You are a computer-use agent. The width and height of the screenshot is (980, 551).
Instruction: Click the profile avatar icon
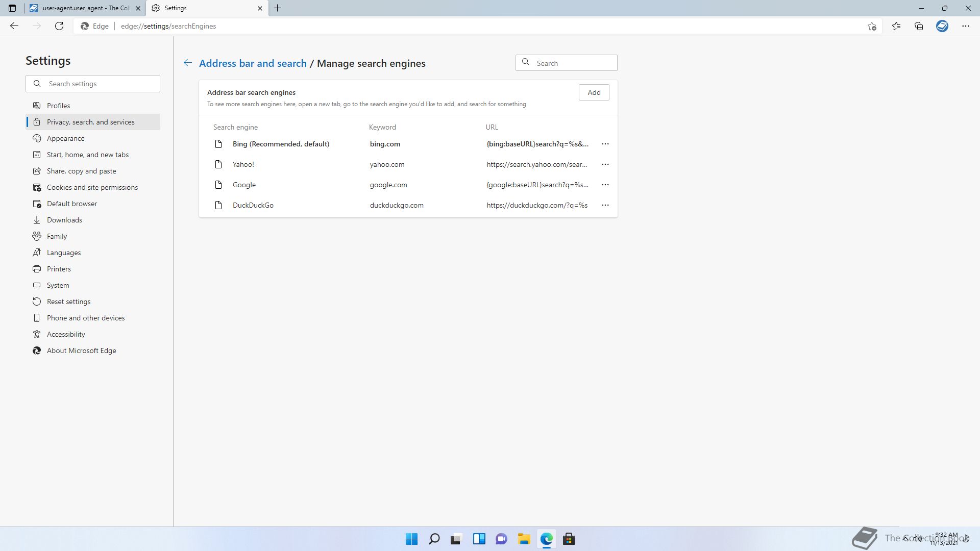pyautogui.click(x=942, y=26)
